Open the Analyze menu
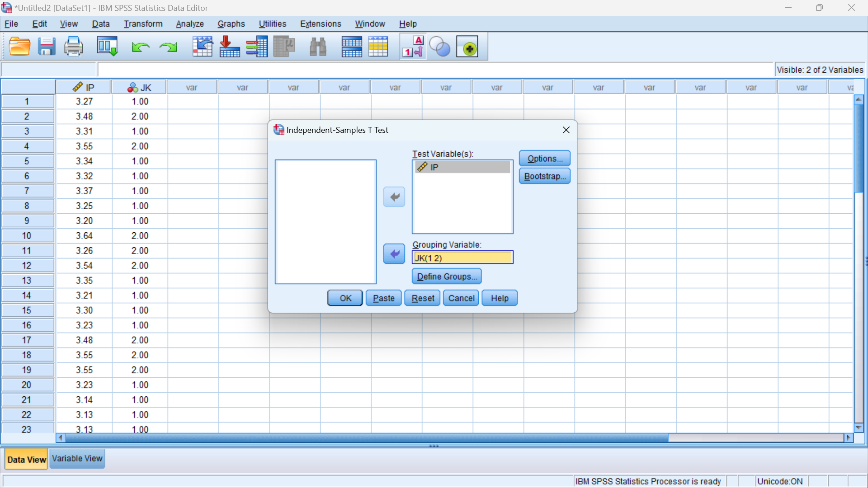Viewport: 868px width, 488px height. click(190, 24)
